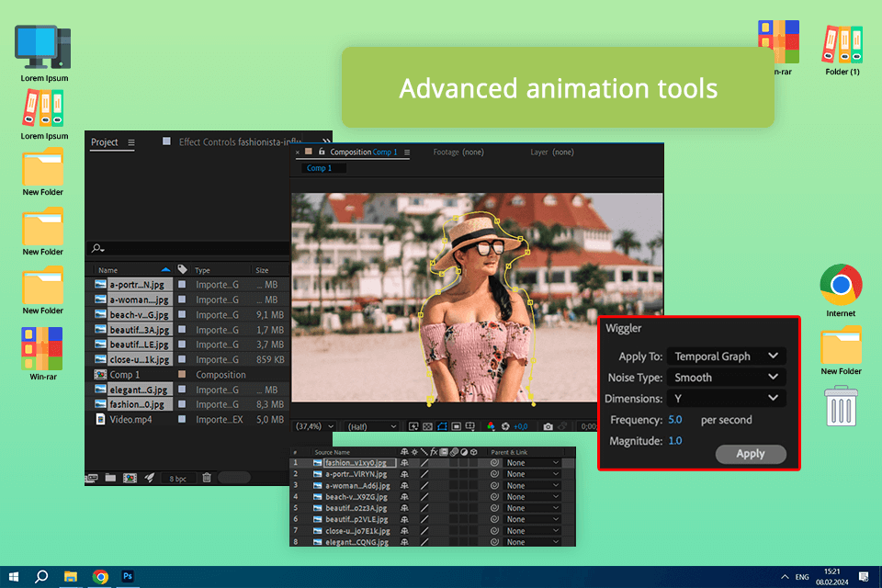The image size is (882, 588).
Task: Toggle the transparency grid in Composition viewer
Action: [x=427, y=426]
